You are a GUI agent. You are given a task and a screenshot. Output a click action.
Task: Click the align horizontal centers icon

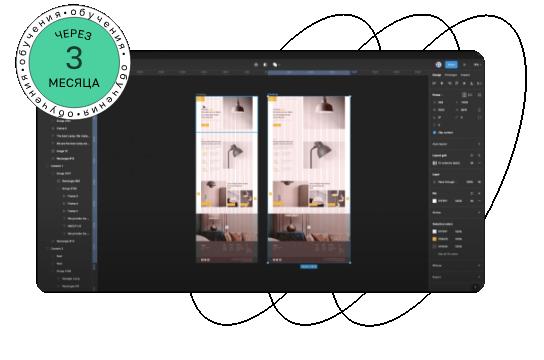click(x=442, y=84)
